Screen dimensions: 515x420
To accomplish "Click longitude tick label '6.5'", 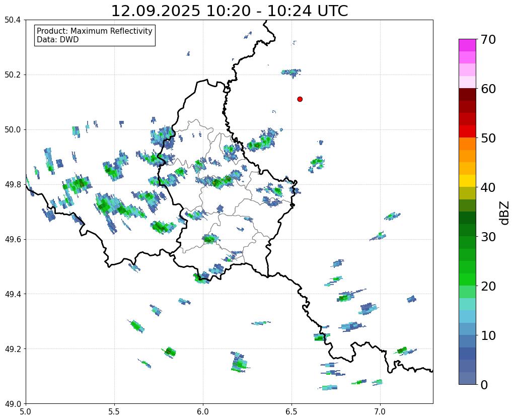I will (x=291, y=411).
